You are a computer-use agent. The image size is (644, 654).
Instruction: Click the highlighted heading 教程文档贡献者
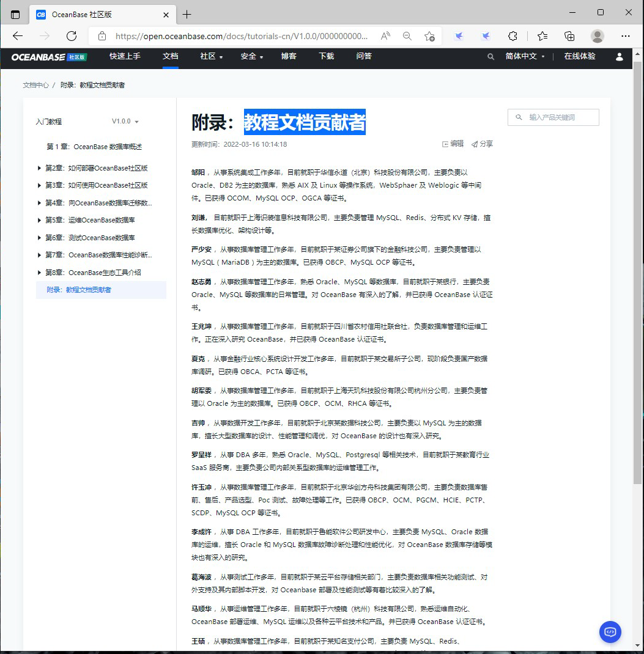[305, 122]
